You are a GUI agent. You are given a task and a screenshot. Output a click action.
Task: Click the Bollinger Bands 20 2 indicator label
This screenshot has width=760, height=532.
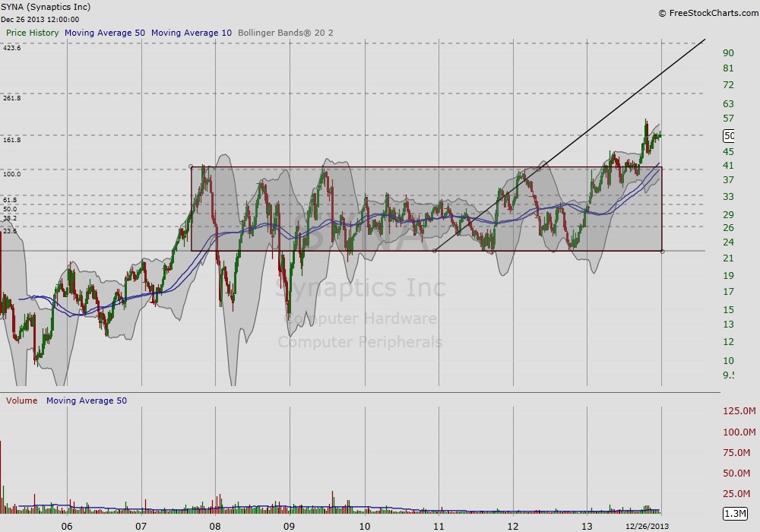pyautogui.click(x=285, y=33)
